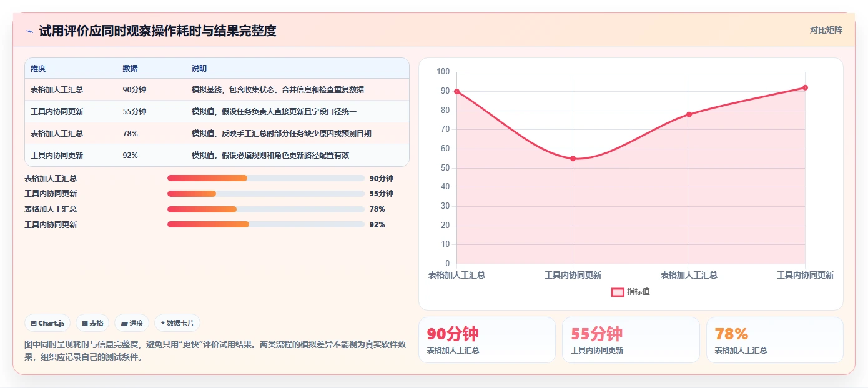Viewport: 868px width, 388px height.
Task: Click the chart data point at value 90
Action: pyautogui.click(x=456, y=91)
